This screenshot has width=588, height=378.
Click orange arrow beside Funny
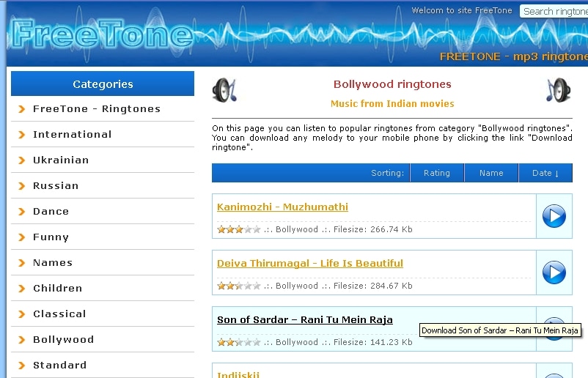[x=22, y=237]
